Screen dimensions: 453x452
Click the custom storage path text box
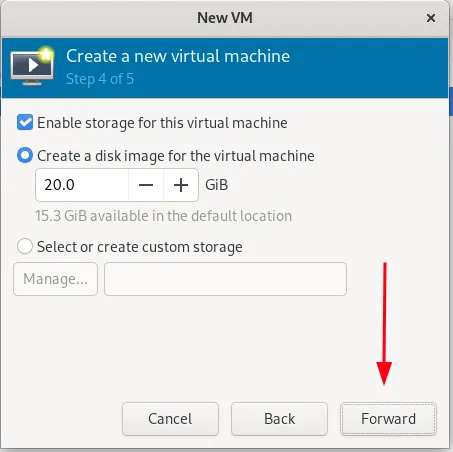pos(225,279)
